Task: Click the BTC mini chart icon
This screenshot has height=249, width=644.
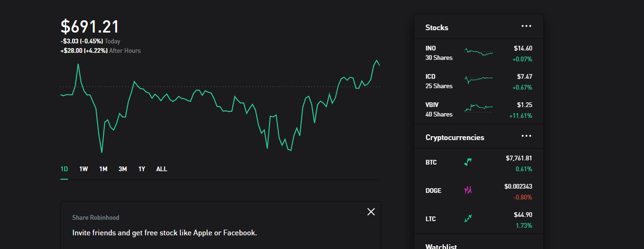Action: coord(468,162)
